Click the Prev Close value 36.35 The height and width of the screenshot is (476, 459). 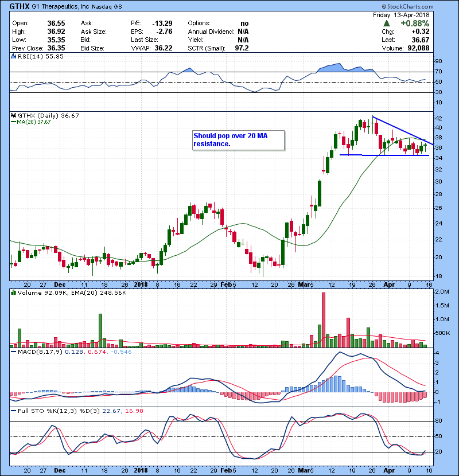tap(56, 48)
